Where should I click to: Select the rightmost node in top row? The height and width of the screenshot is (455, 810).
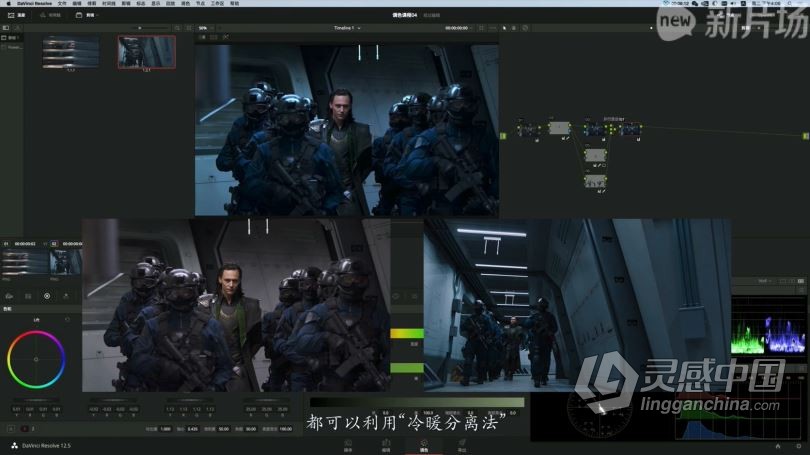[631, 129]
